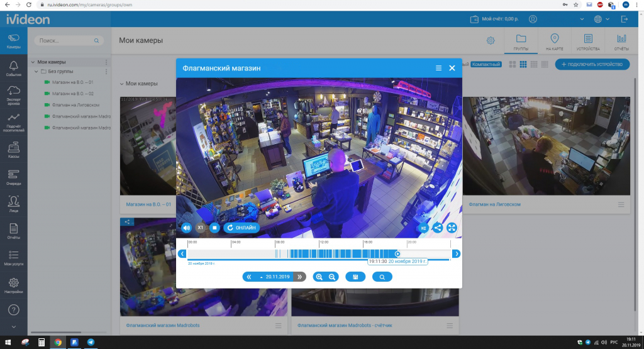Switch to the На карте tab
The height and width of the screenshot is (349, 644).
[x=554, y=42]
